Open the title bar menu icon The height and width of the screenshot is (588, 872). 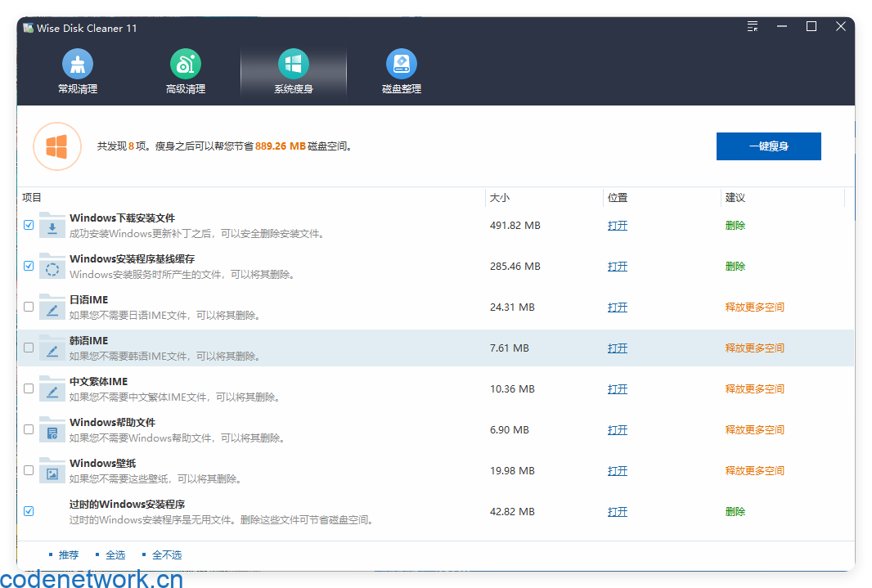click(x=753, y=27)
